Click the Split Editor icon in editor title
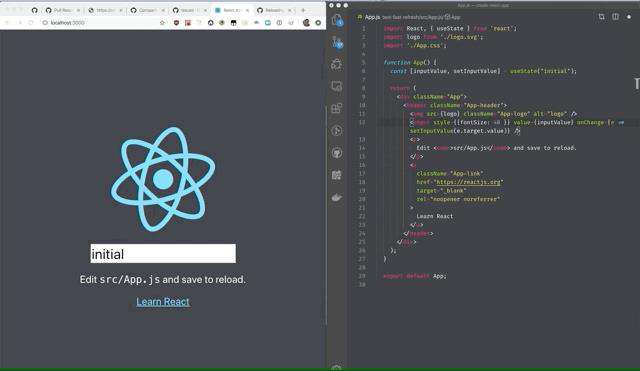The width and height of the screenshot is (640, 371). pos(615,16)
